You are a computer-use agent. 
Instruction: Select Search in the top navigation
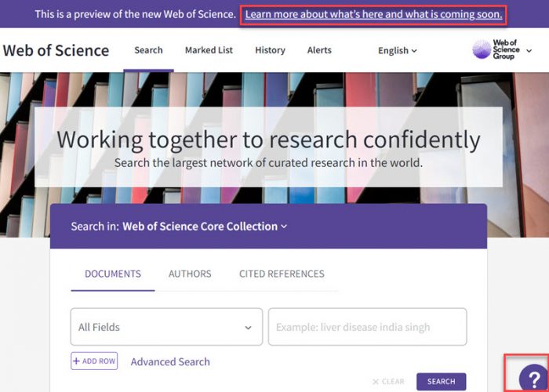click(148, 50)
